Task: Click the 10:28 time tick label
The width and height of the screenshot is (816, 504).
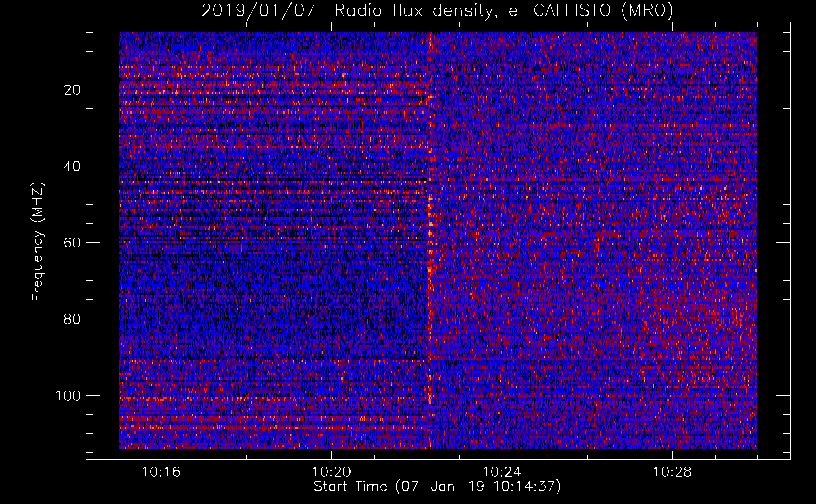Action: (x=672, y=472)
